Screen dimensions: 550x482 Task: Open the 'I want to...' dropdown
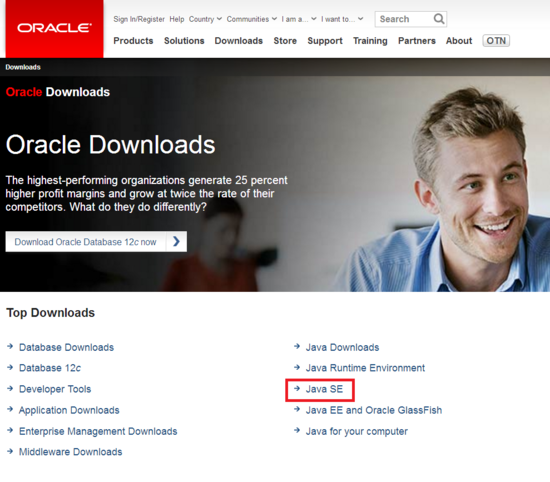(x=342, y=19)
